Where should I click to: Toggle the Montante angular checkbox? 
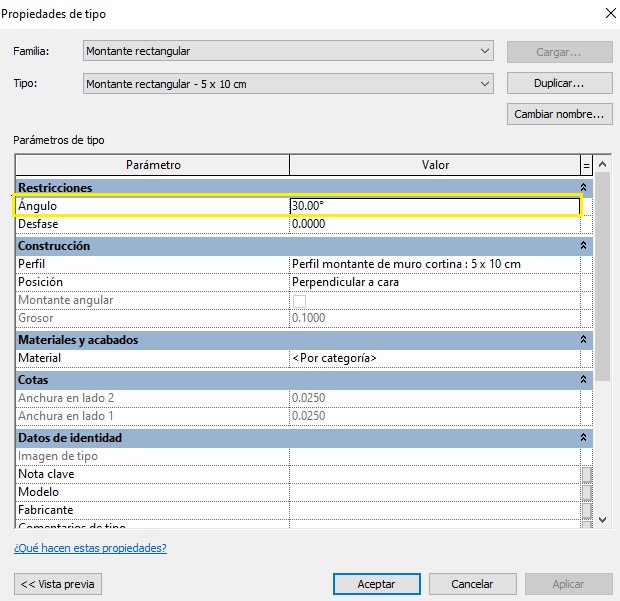[299, 301]
